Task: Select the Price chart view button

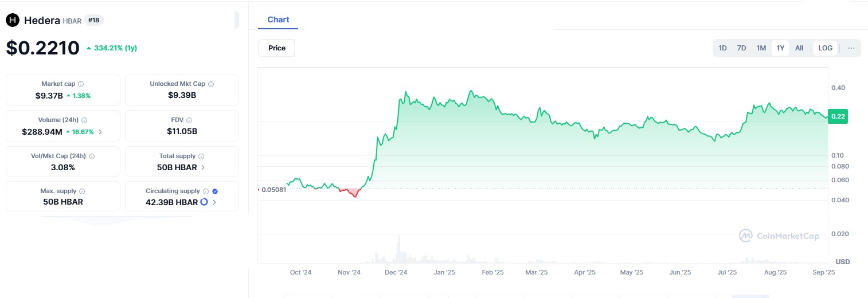Action: click(x=277, y=48)
